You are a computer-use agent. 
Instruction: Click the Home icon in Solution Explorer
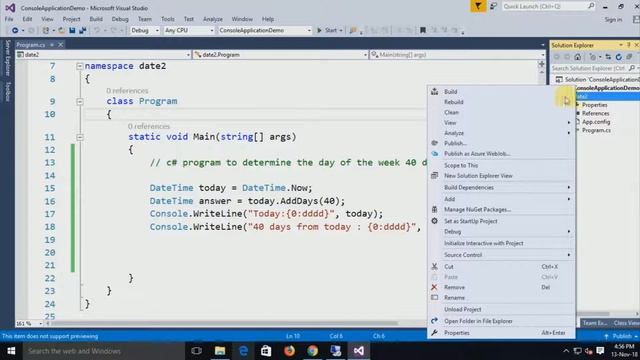tap(577, 57)
